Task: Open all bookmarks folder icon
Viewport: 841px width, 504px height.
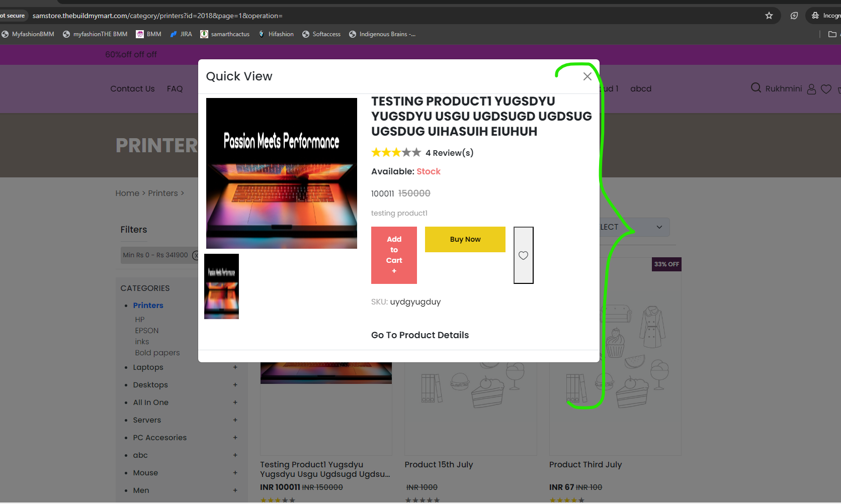Action: 832,34
